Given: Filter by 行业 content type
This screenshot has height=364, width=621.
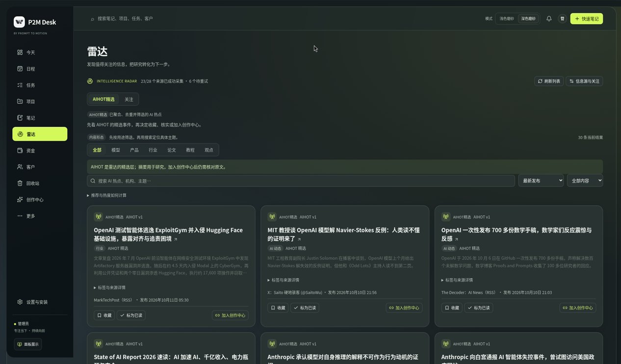Looking at the screenshot, I should tap(153, 150).
